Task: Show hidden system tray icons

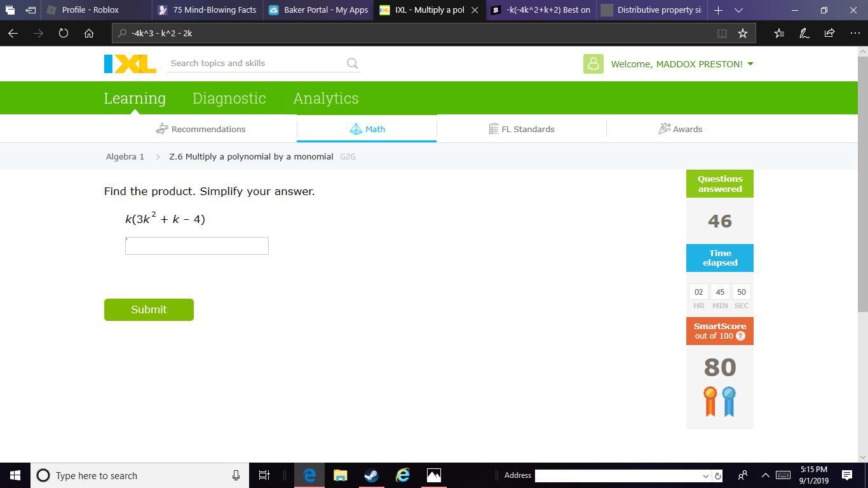Action: tap(766, 475)
